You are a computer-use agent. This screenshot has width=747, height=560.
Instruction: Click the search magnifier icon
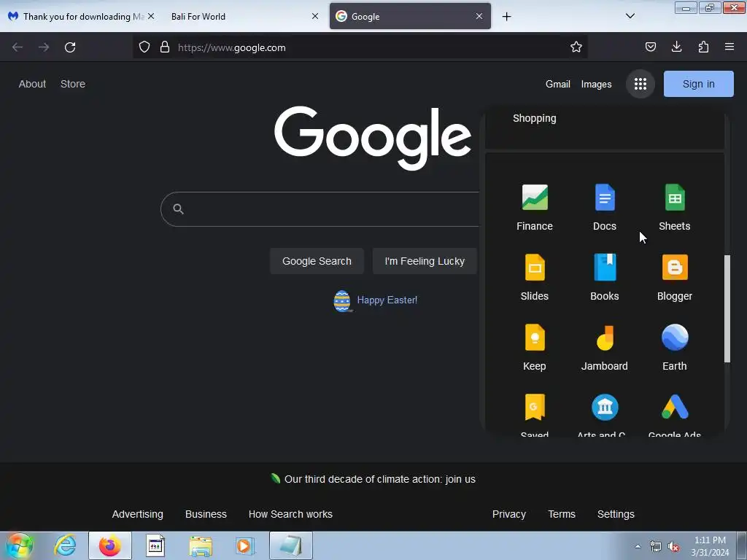point(178,209)
